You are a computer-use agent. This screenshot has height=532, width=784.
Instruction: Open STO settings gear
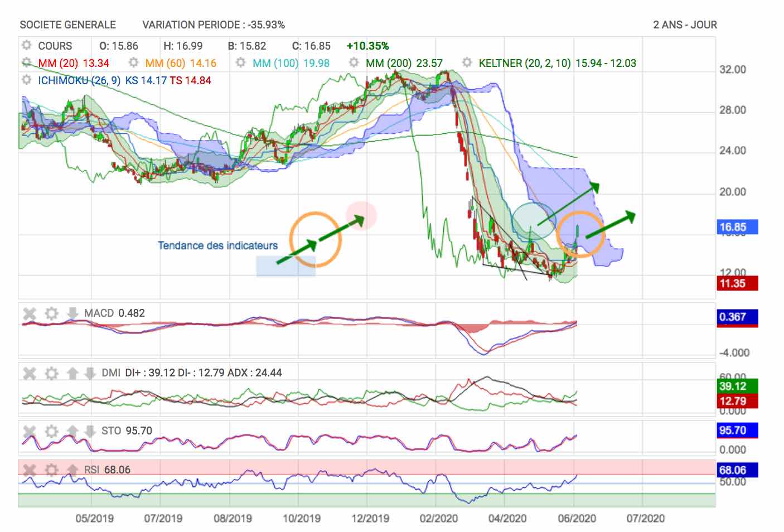[x=51, y=431]
